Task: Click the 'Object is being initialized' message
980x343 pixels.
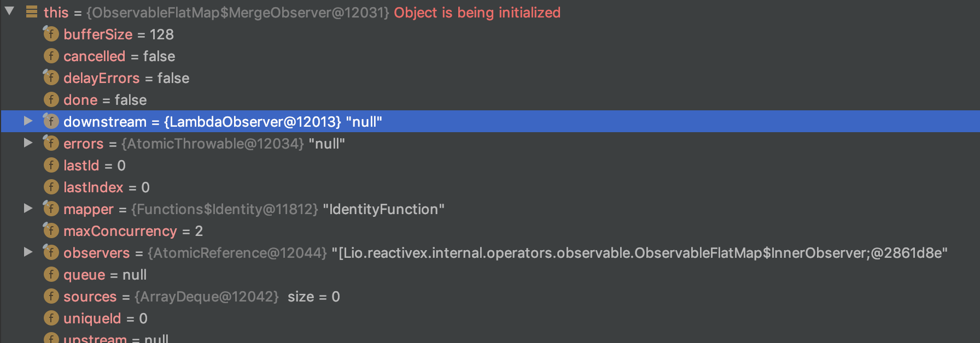Action: tap(477, 13)
